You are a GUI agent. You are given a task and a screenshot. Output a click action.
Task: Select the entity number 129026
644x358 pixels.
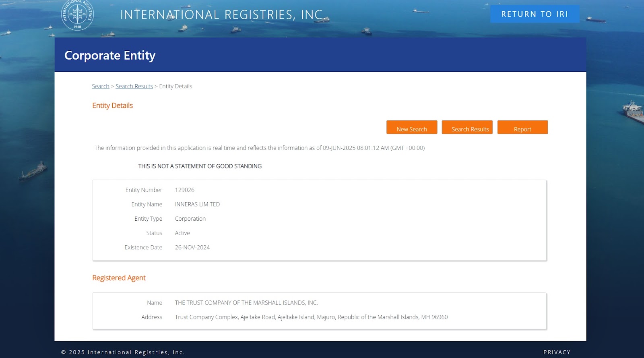[185, 190]
